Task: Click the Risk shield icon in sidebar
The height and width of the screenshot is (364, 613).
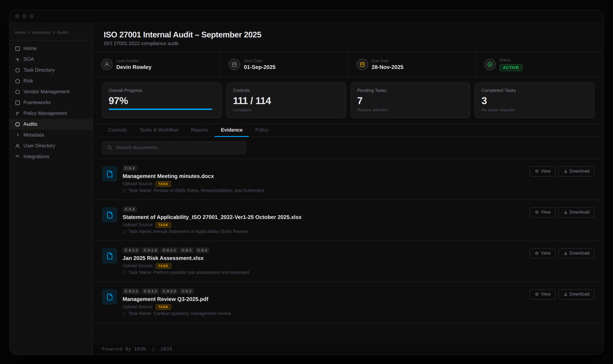Action: pyautogui.click(x=17, y=81)
